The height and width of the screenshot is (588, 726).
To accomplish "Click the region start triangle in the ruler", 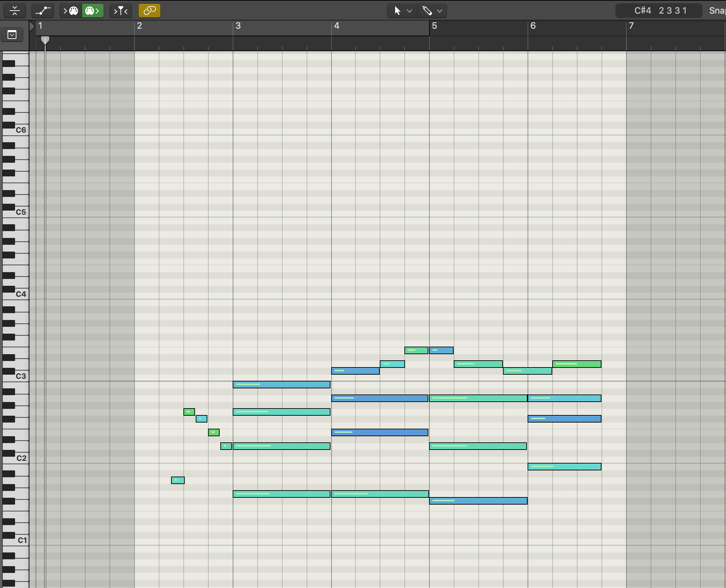I will (x=32, y=26).
